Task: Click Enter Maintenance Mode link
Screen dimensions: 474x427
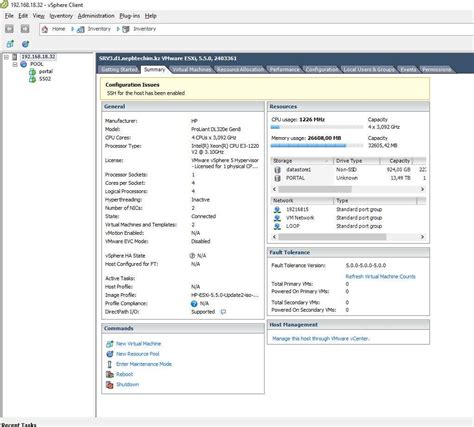Action: tap(144, 364)
